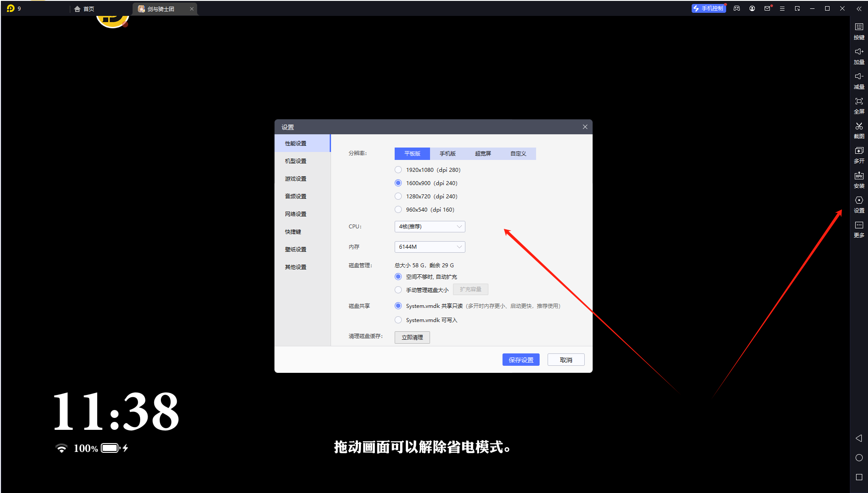This screenshot has width=868, height=493.
Task: Click the APK 安装 install icon
Action: (859, 179)
